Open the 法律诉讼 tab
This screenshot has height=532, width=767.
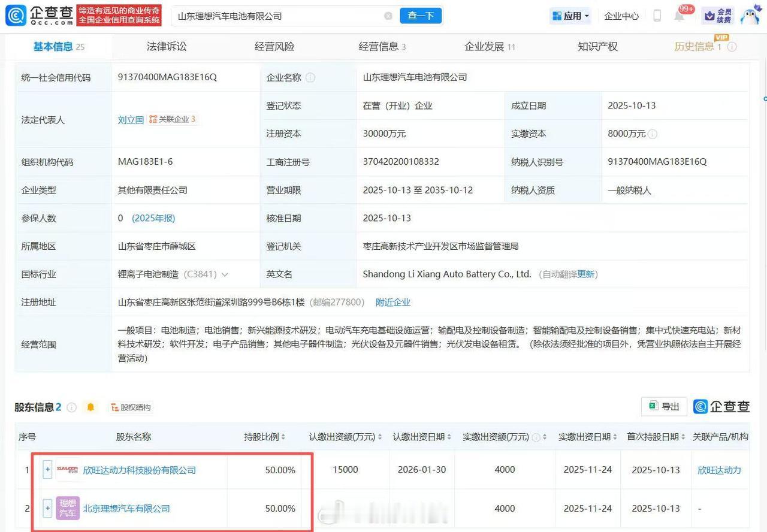[167, 47]
